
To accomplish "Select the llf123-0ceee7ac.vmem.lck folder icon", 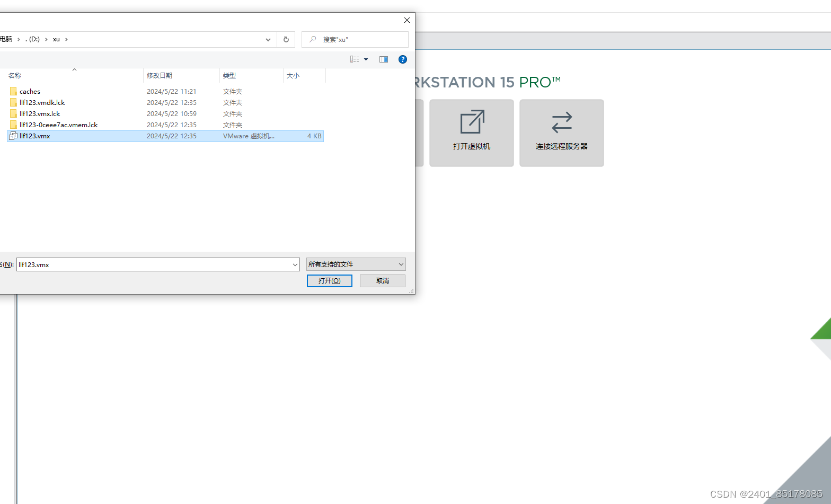I will pos(13,125).
